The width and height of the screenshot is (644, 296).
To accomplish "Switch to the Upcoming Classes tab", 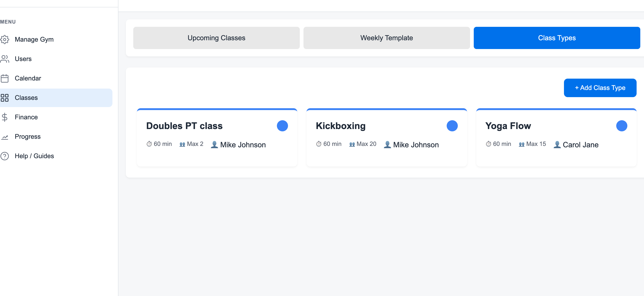I will pos(216,38).
